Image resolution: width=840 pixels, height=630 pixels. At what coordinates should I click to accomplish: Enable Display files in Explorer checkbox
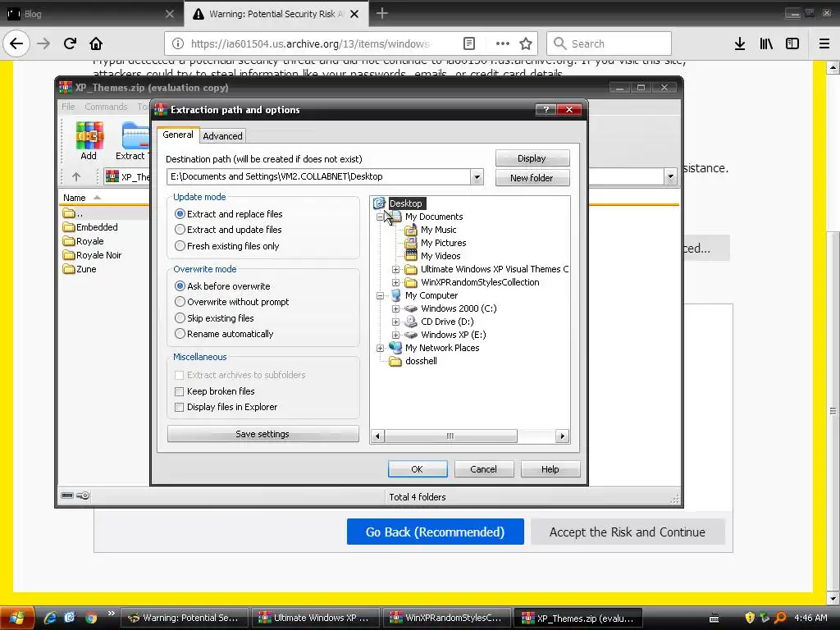pos(180,407)
